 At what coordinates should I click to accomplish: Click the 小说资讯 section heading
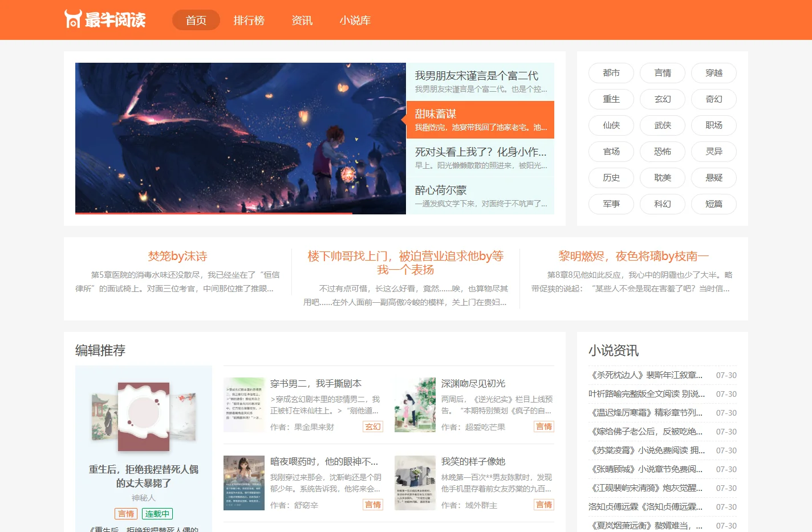(x=614, y=351)
